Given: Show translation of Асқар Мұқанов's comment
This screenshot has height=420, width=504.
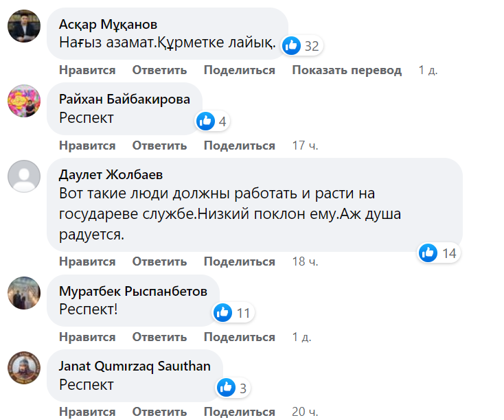Looking at the screenshot, I should point(346,70).
